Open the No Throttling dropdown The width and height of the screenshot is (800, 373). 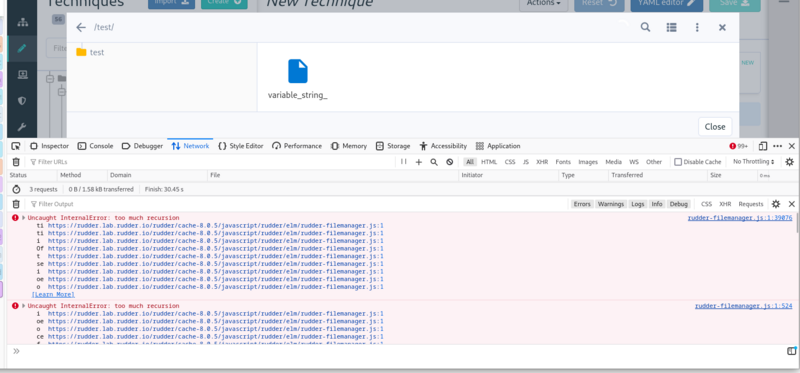(x=754, y=162)
